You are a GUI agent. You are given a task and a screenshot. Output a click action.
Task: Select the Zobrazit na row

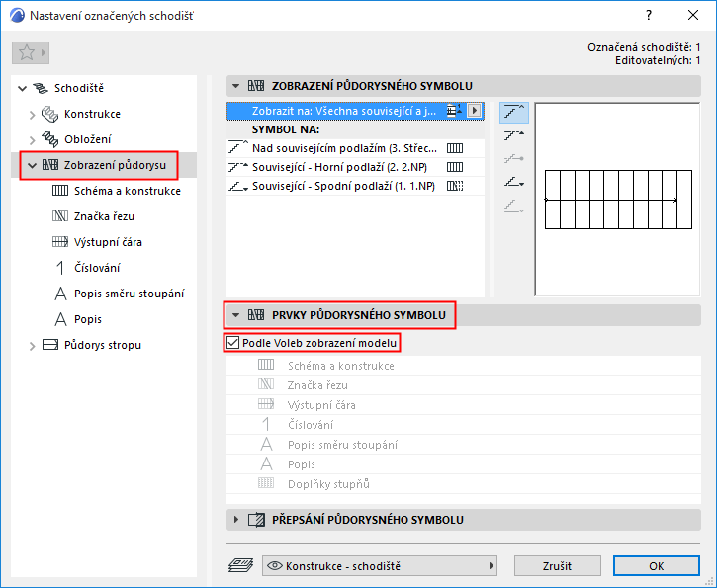tap(355, 111)
